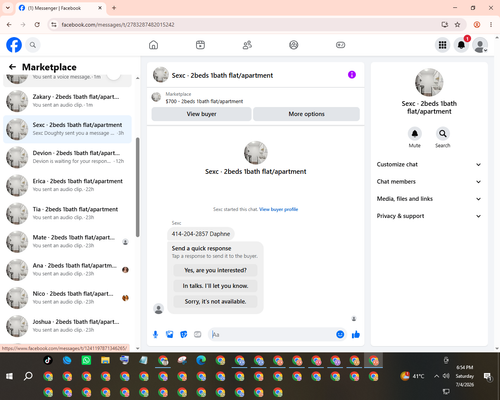This screenshot has height=400, width=500.
Task: Bookmark the page with the star icon
Action: tap(457, 25)
